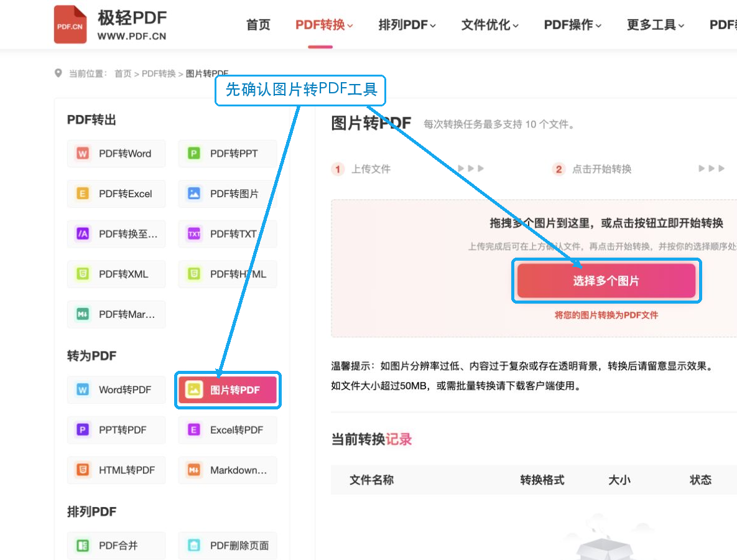The width and height of the screenshot is (737, 560).
Task: Expand the 更多工具 chevron arrow
Action: [x=681, y=26]
